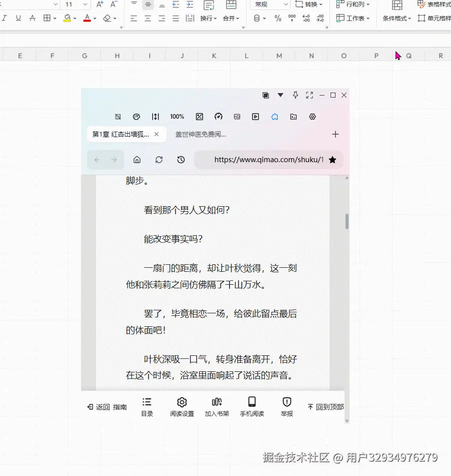451x476 pixels.
Task: Click 加入书架 to add book to shelf
Action: pos(216,407)
